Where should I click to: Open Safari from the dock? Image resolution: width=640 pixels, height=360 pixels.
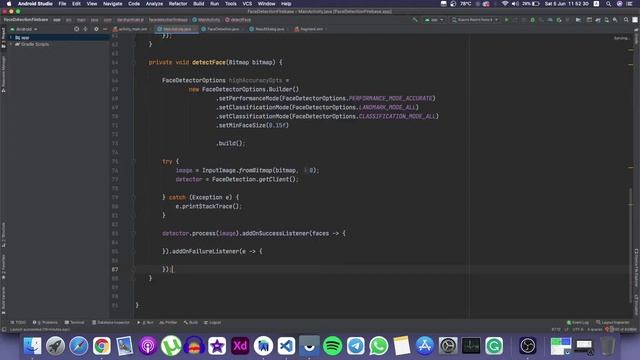(78, 346)
